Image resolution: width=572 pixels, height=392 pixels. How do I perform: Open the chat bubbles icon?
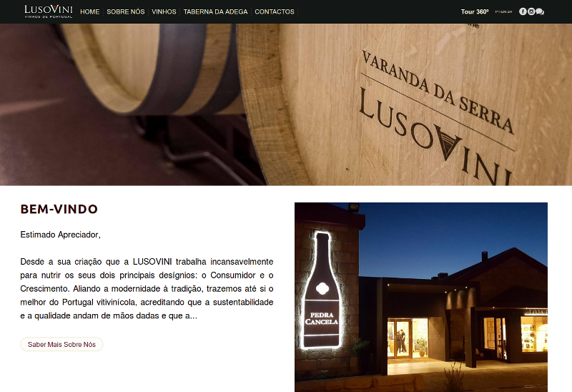point(540,11)
